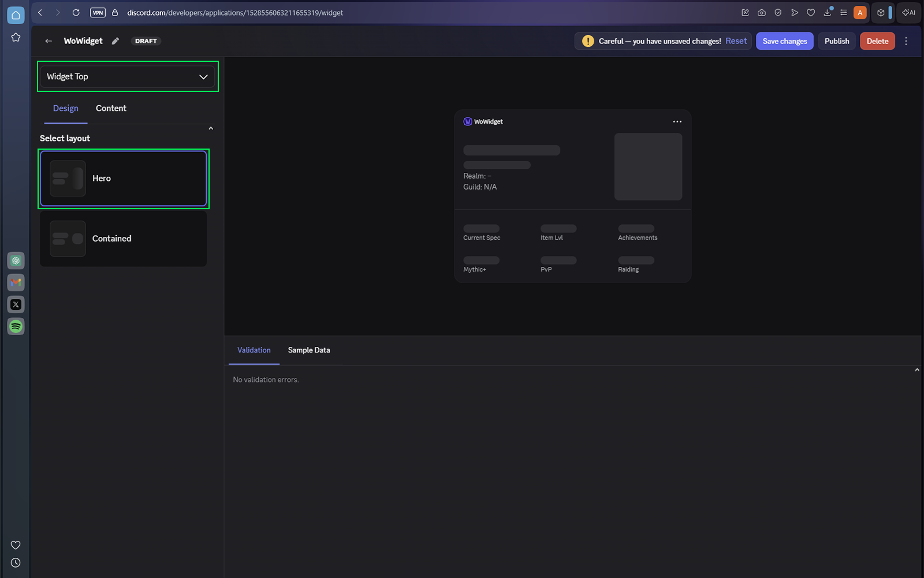Click the WoWidget logo in preview card
Viewport: 924px width, 578px height.
(468, 121)
